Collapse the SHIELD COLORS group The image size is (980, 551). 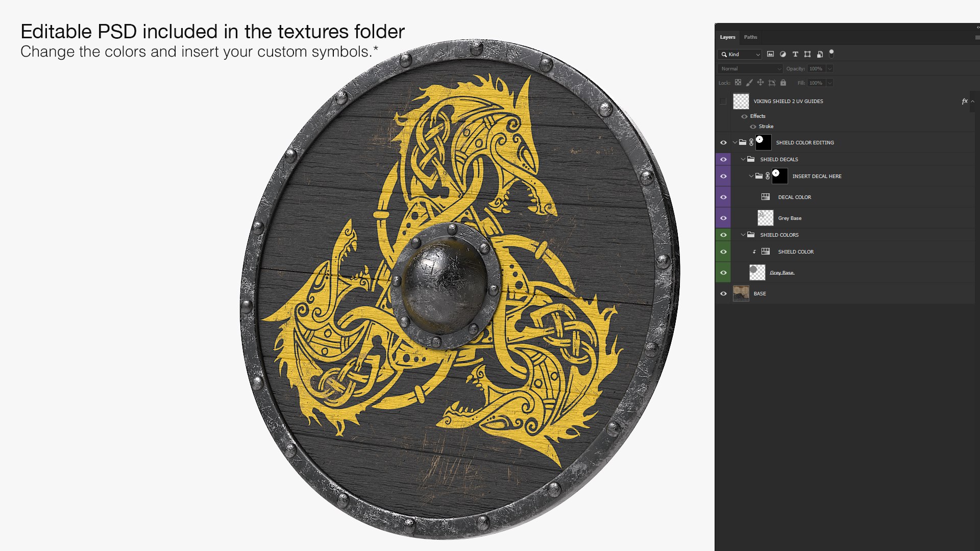click(x=743, y=235)
